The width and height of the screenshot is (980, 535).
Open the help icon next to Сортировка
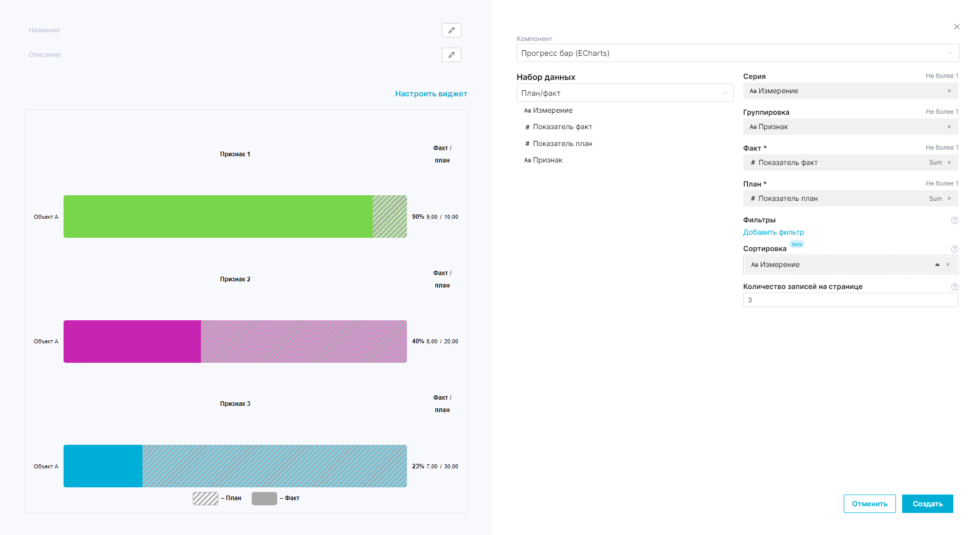point(954,249)
